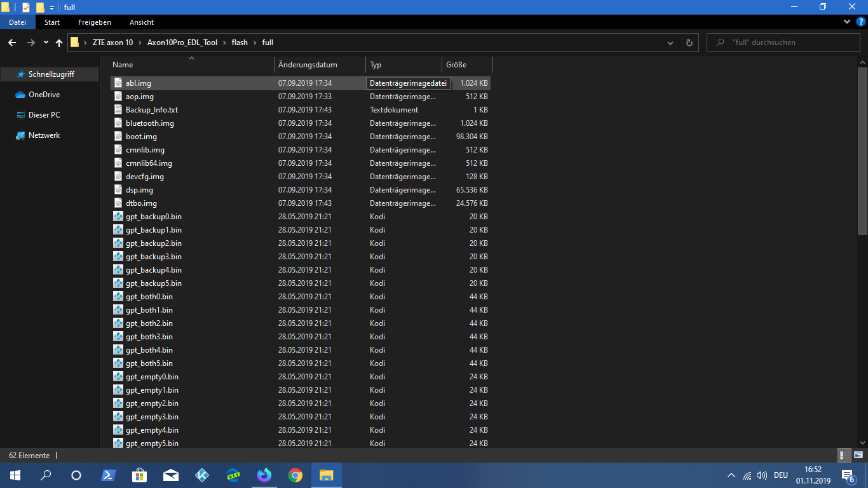Click the disk image icon beside dsp.img
Viewport: 868px width, 488px height.
tap(118, 190)
